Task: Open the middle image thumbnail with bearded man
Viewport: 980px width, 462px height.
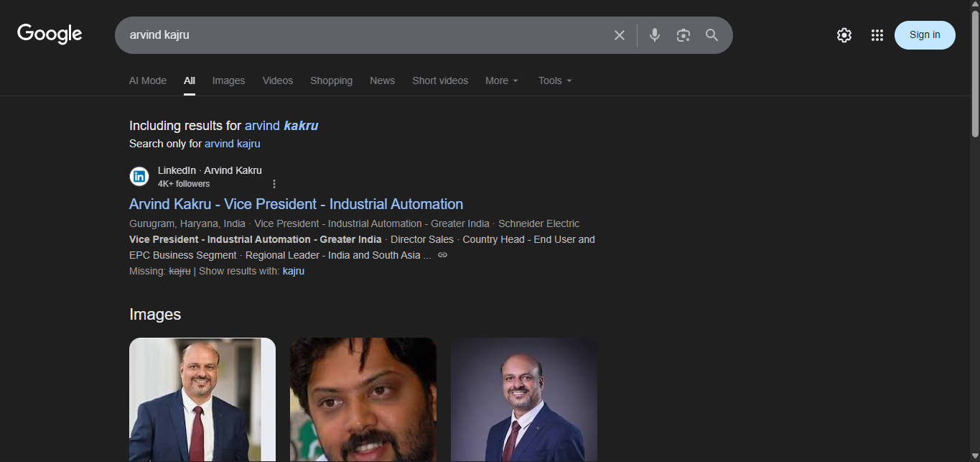Action: click(x=363, y=399)
